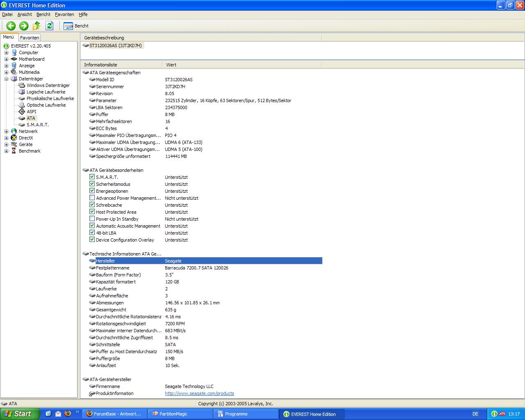This screenshot has width=525, height=420.
Task: Click the Datenträger drive icon
Action: [14, 79]
